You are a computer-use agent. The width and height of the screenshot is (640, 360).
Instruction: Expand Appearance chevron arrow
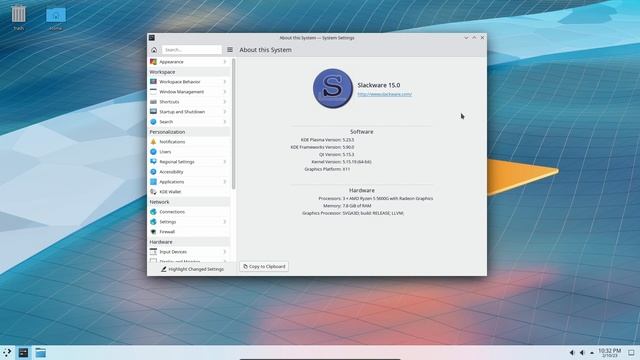coord(224,62)
